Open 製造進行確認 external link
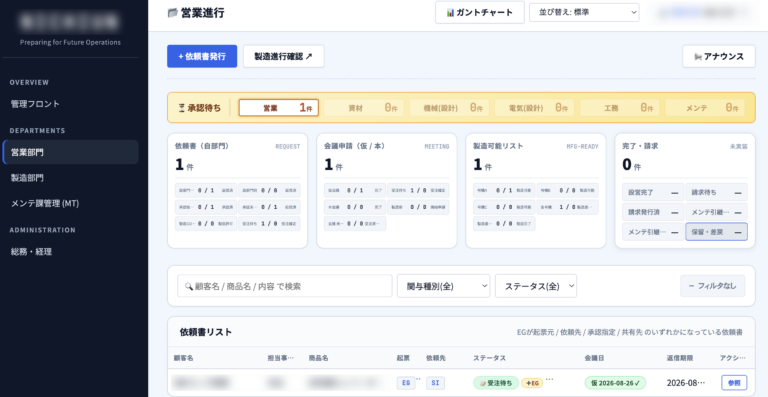Image resolution: width=768 pixels, height=397 pixels. pyautogui.click(x=284, y=56)
